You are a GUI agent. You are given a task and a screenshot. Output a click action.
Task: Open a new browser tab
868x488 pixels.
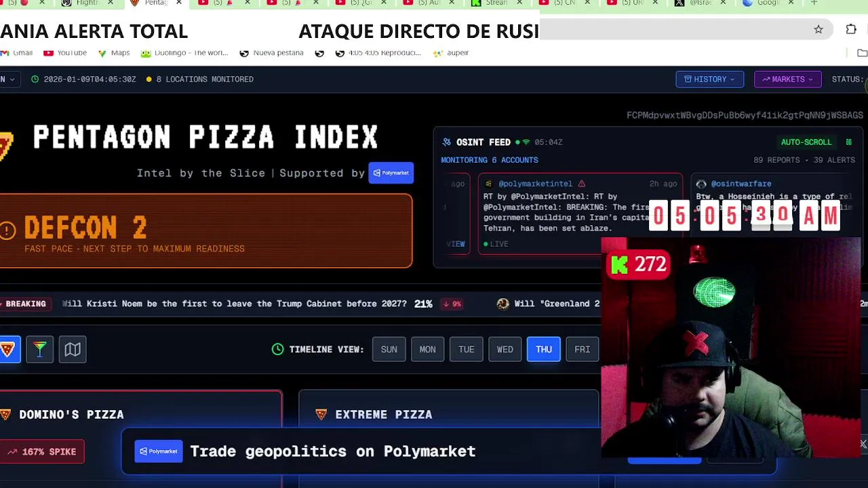pos(814,3)
